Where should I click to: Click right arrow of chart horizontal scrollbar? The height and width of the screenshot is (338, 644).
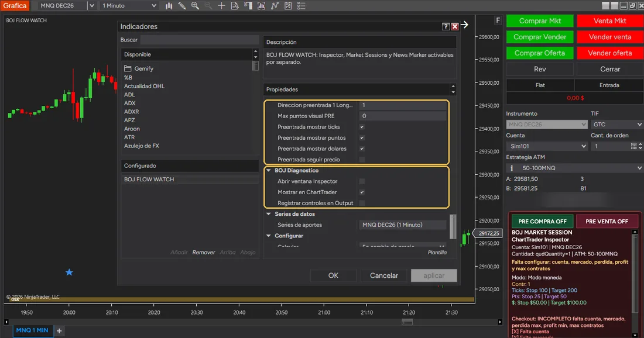click(500, 322)
